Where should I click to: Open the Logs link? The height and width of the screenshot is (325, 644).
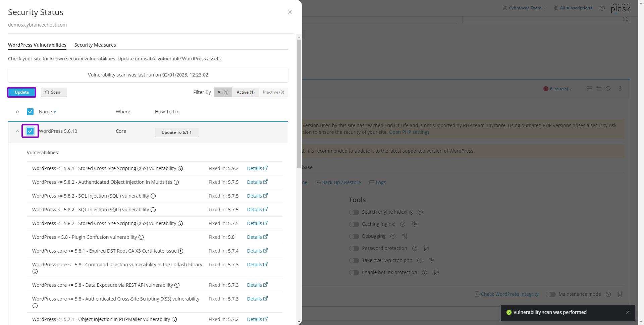[x=377, y=182]
